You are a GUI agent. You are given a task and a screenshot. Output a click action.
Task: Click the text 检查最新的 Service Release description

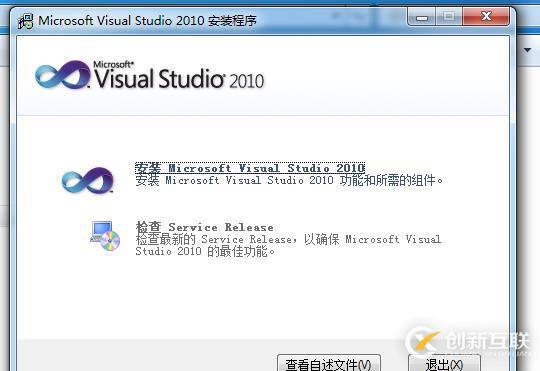[288, 245]
